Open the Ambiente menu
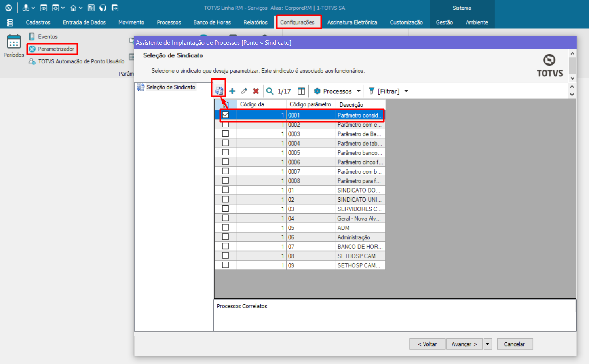589x364 pixels. (x=477, y=23)
